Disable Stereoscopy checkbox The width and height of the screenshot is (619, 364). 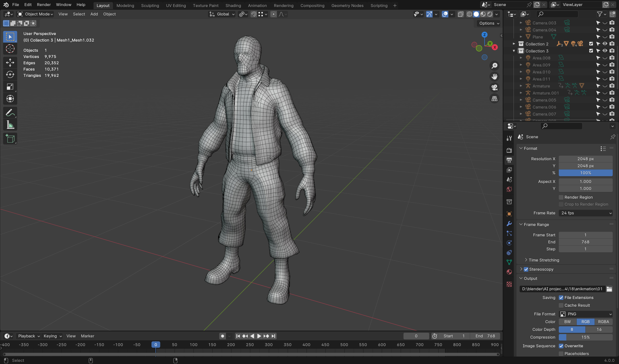[526, 269]
